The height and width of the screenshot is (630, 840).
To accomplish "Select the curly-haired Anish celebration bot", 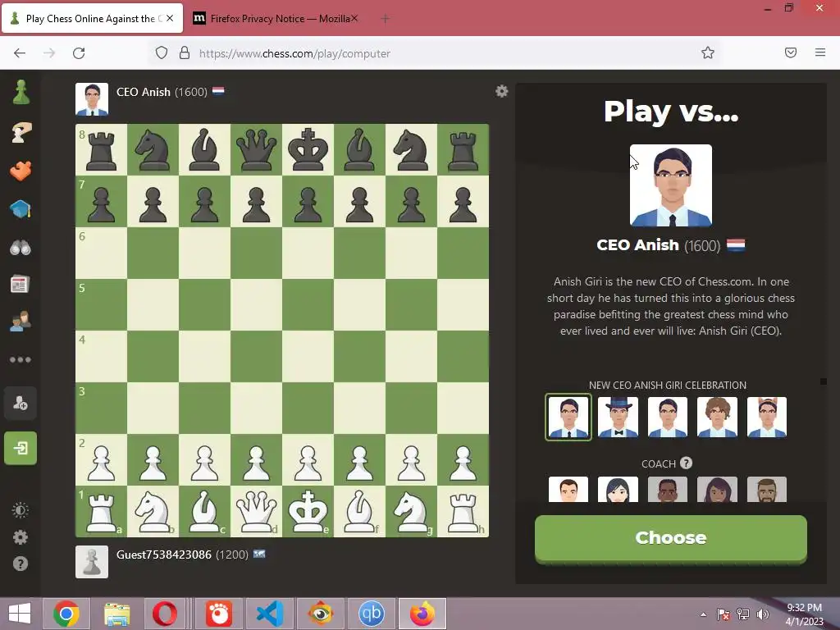I will click(717, 418).
